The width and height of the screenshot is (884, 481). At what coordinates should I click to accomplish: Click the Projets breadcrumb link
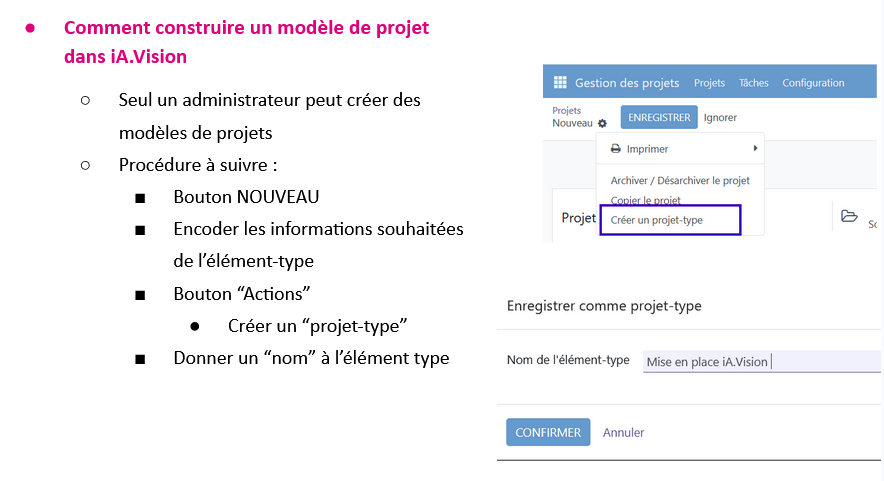[566, 110]
